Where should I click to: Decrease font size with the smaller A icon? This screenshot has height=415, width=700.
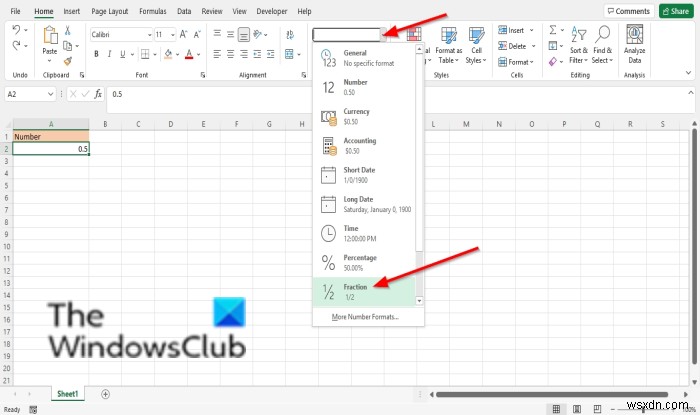coord(197,34)
